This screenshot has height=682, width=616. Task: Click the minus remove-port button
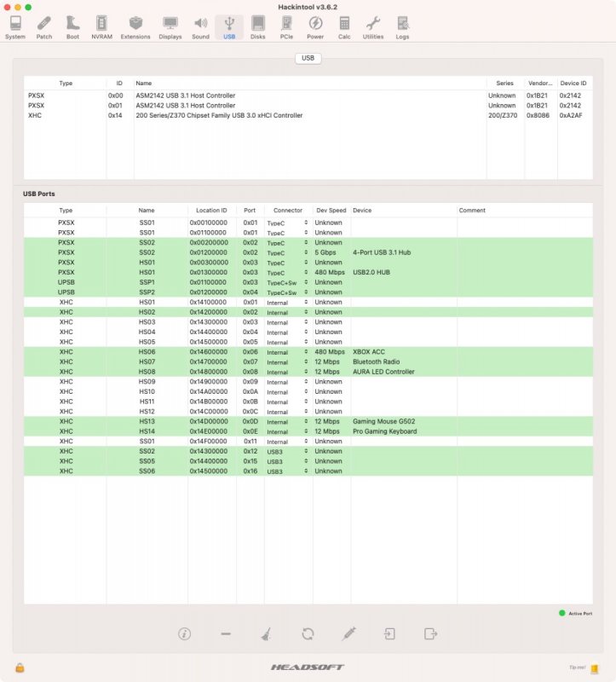point(226,634)
